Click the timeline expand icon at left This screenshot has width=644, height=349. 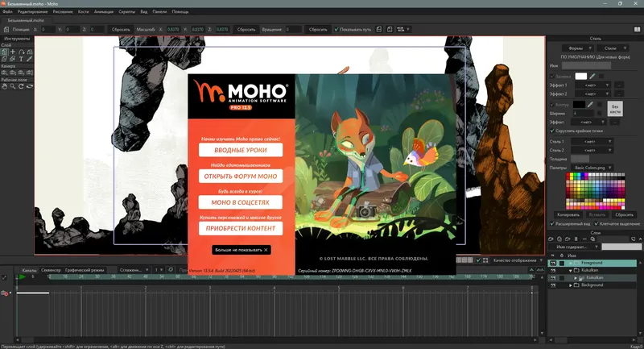(x=5, y=277)
